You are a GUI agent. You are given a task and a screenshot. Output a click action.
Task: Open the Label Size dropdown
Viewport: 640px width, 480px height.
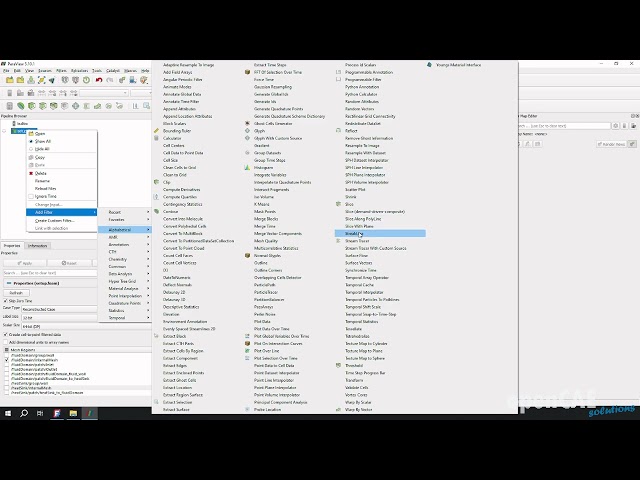click(59, 318)
